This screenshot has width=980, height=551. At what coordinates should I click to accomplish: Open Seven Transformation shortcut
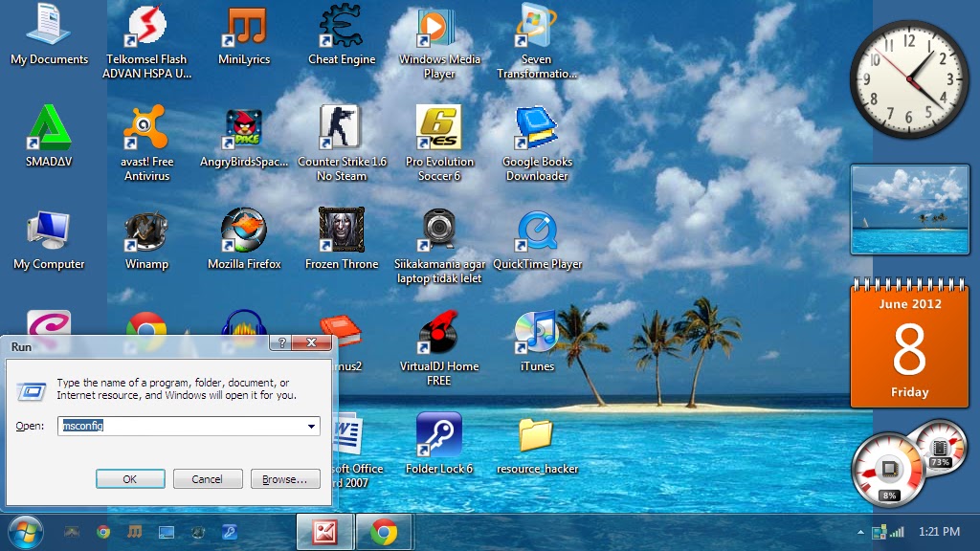537,41
